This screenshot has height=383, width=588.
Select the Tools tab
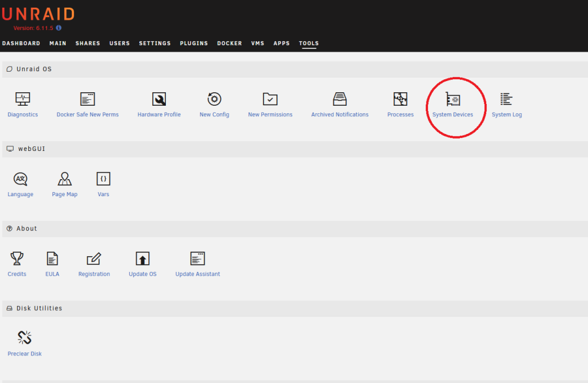click(309, 43)
